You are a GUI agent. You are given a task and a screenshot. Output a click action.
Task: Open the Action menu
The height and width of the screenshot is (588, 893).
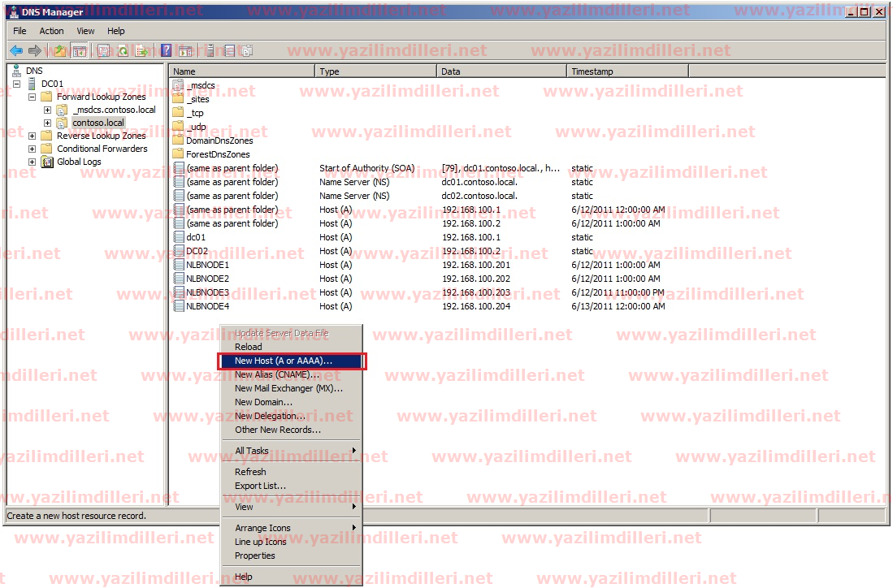(51, 31)
